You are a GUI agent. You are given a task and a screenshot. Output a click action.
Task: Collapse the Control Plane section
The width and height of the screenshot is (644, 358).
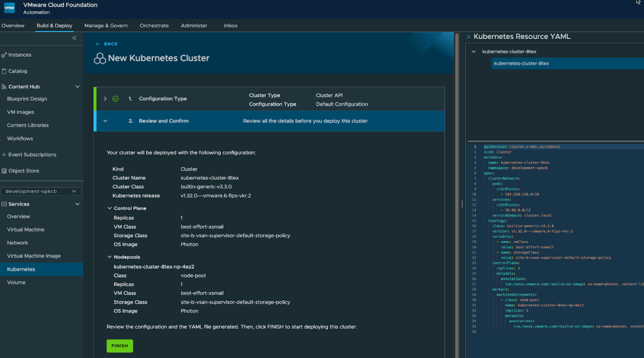click(x=110, y=208)
